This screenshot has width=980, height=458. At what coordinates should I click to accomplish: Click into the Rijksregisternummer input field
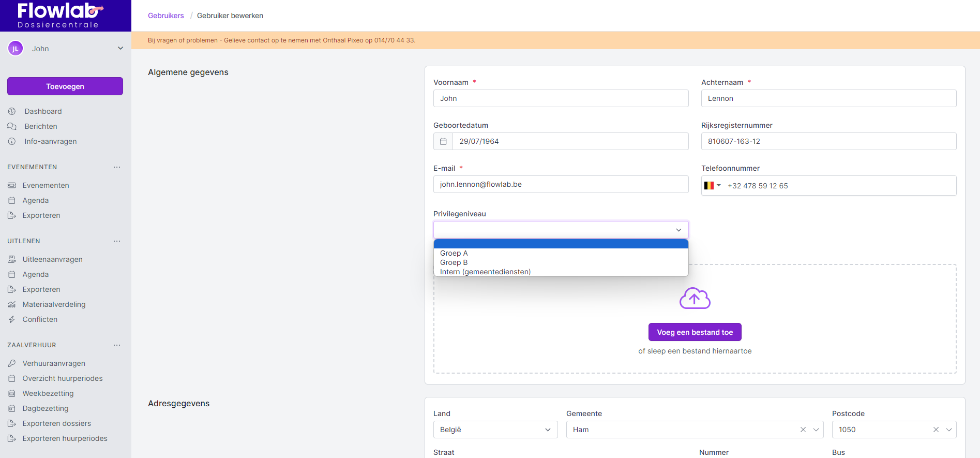point(828,141)
